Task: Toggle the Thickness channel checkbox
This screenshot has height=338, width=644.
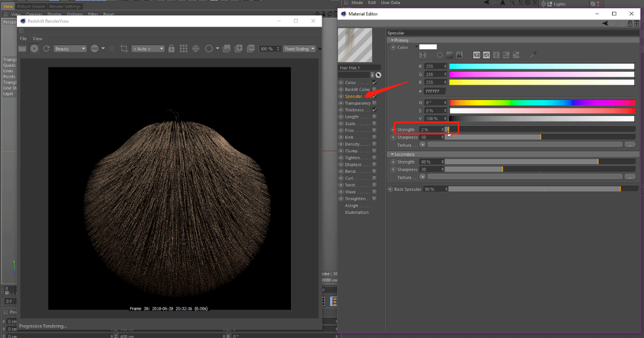Action: tap(374, 110)
